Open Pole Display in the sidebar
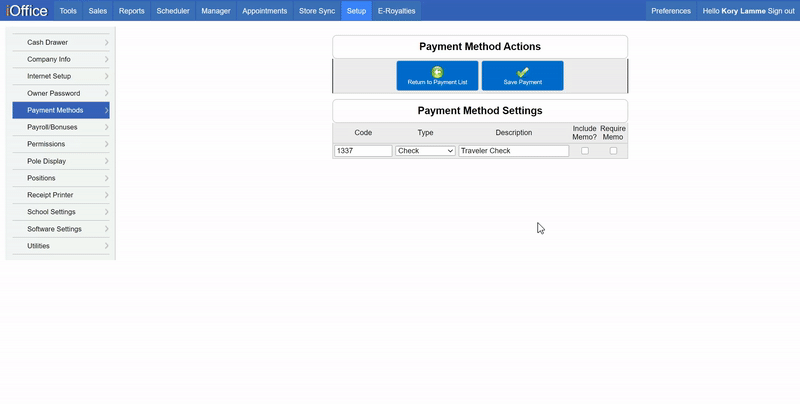 [61, 161]
